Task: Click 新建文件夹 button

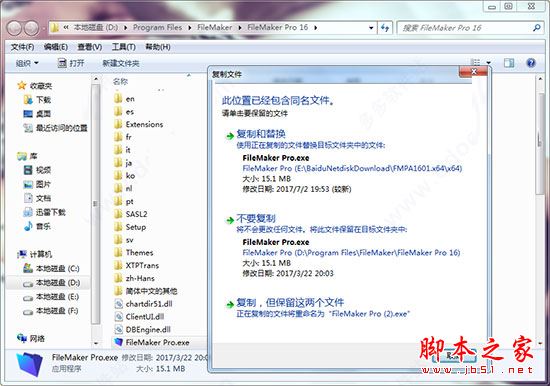Action: pos(121,63)
